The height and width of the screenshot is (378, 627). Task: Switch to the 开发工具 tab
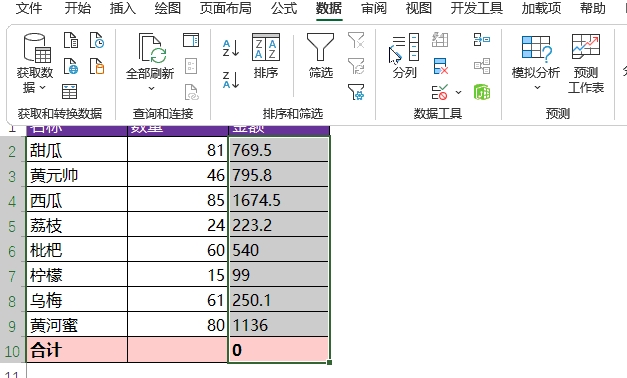[x=477, y=8]
